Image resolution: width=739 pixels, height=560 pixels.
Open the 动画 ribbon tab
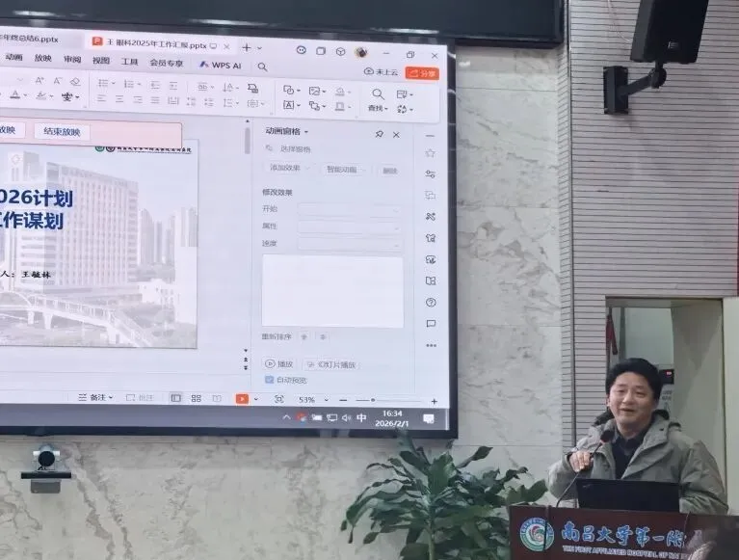click(x=13, y=57)
